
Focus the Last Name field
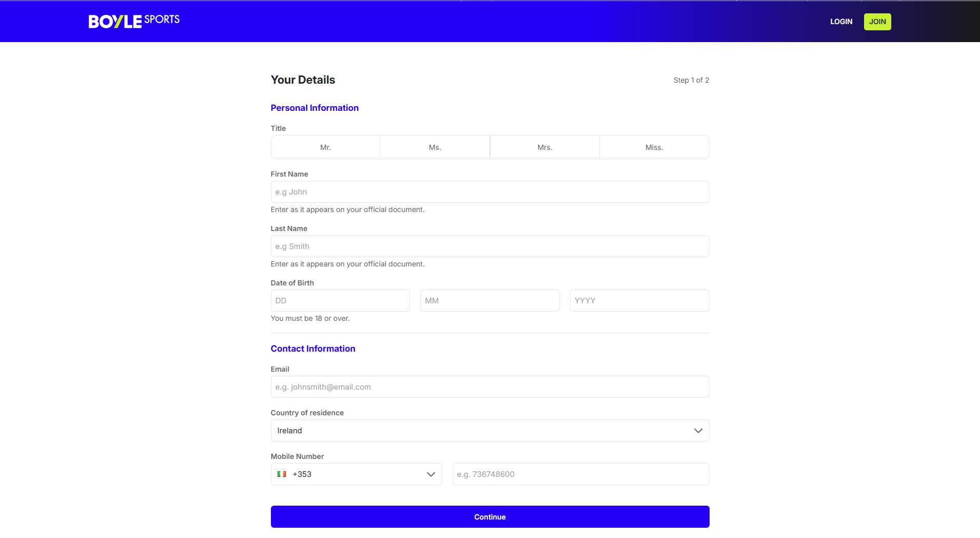(490, 246)
